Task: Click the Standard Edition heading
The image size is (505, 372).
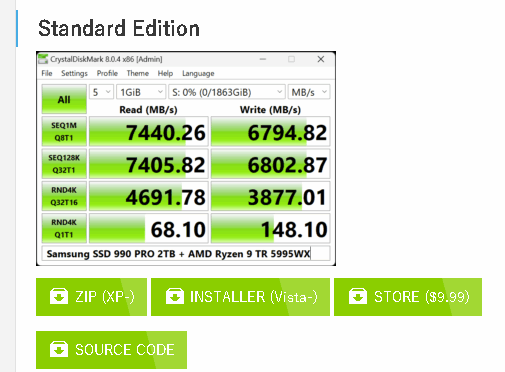Action: click(x=119, y=29)
